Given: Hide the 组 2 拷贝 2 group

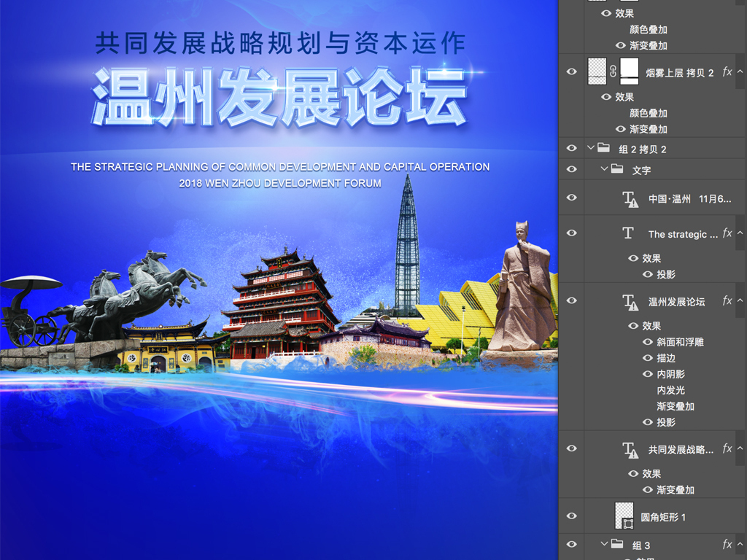Looking at the screenshot, I should 572,148.
